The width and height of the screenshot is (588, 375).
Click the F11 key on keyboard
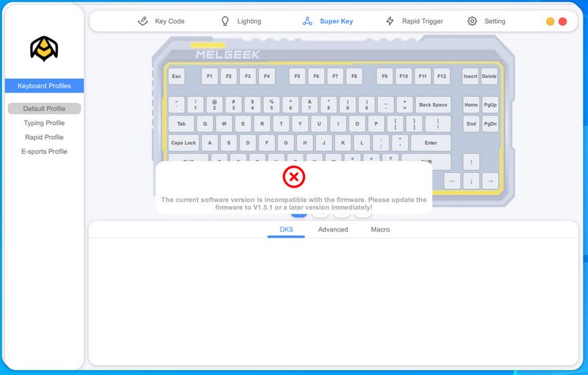point(423,76)
